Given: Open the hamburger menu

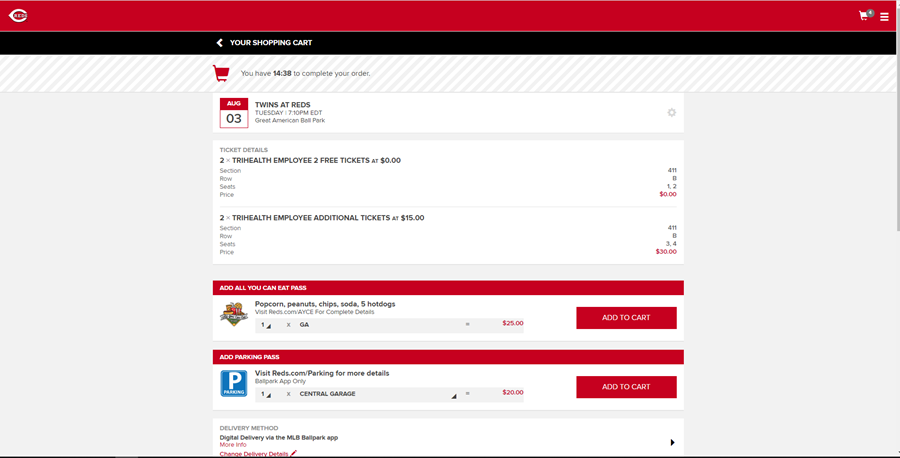Looking at the screenshot, I should (885, 17).
